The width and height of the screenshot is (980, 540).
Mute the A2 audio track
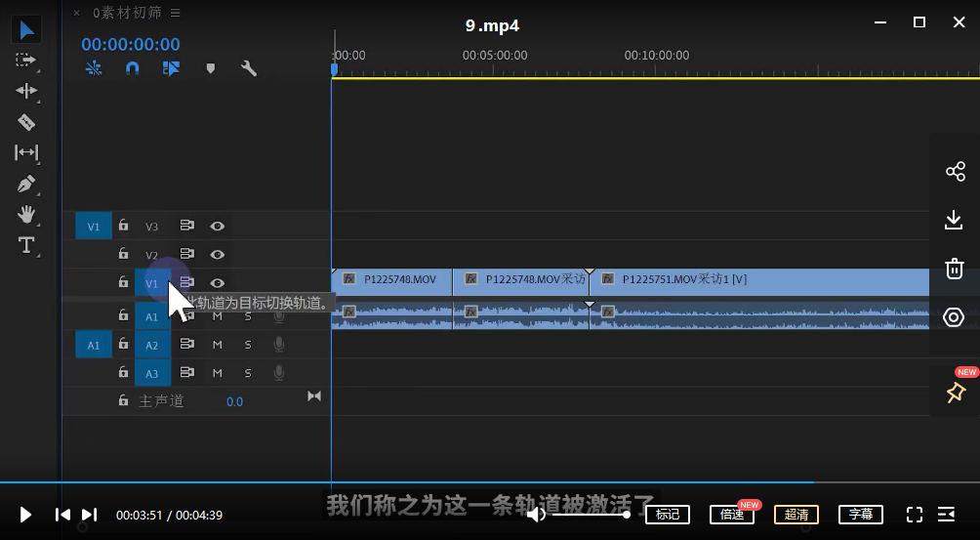click(x=218, y=345)
